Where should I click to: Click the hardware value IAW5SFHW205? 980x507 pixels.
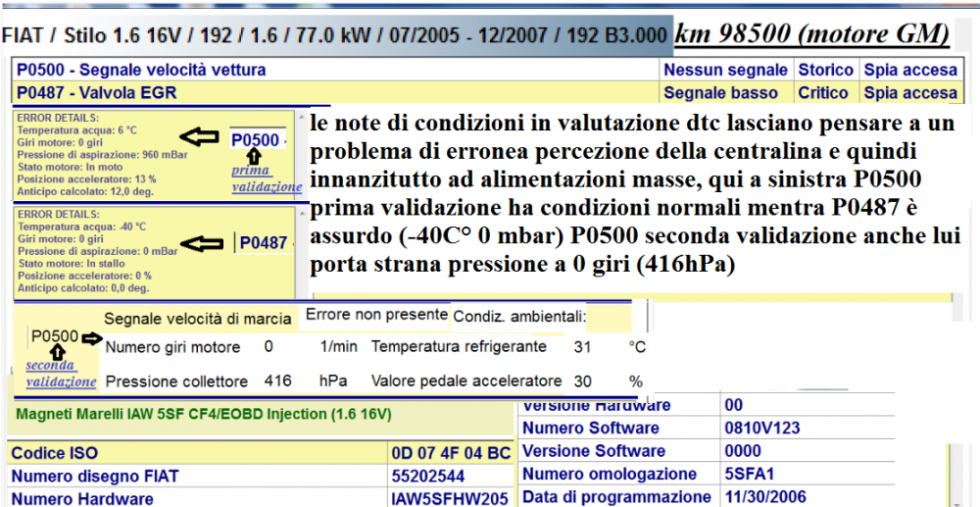pyautogui.click(x=450, y=499)
